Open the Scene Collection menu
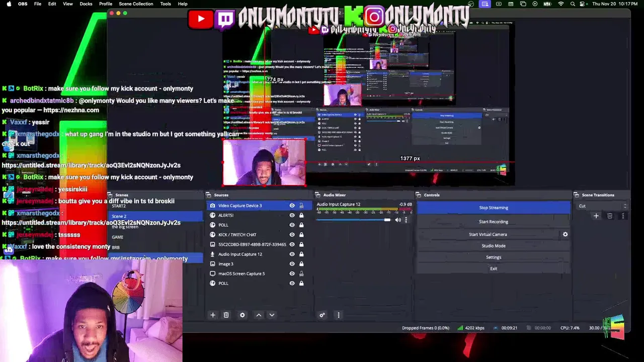The image size is (644, 362). 136,4
